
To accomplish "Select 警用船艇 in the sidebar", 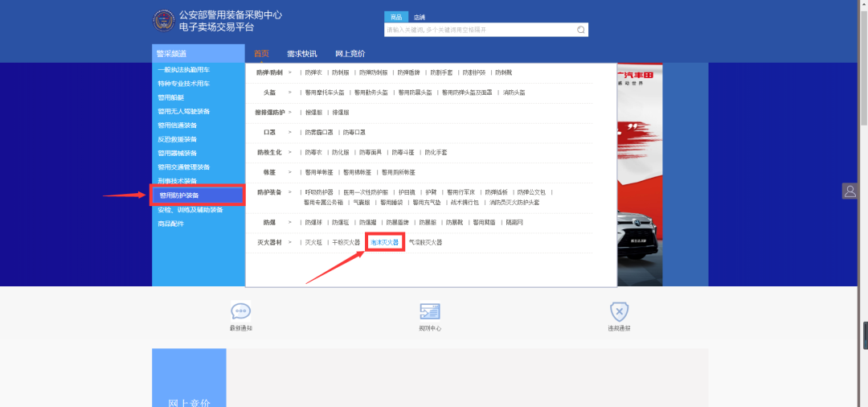I will coord(170,97).
